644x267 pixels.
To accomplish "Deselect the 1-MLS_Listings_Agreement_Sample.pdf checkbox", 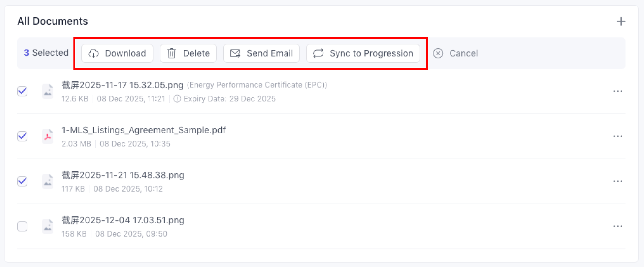I will click(22, 136).
